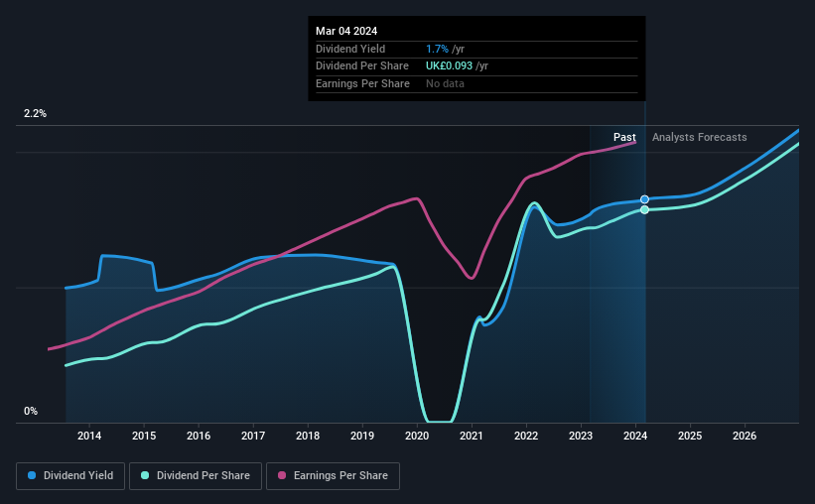Click the 2019 x-axis label
The width and height of the screenshot is (815, 504).
(x=362, y=436)
